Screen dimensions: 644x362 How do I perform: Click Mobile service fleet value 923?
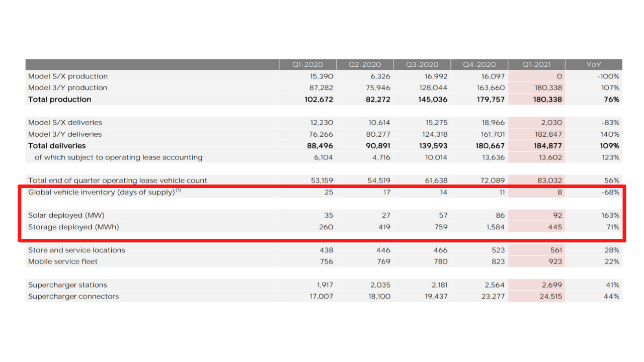[555, 261]
